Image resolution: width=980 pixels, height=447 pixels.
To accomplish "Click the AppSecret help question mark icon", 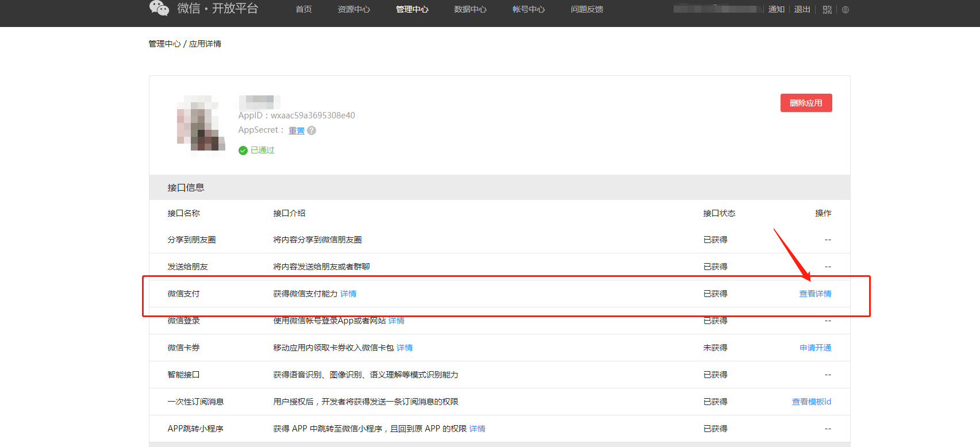I will (312, 130).
